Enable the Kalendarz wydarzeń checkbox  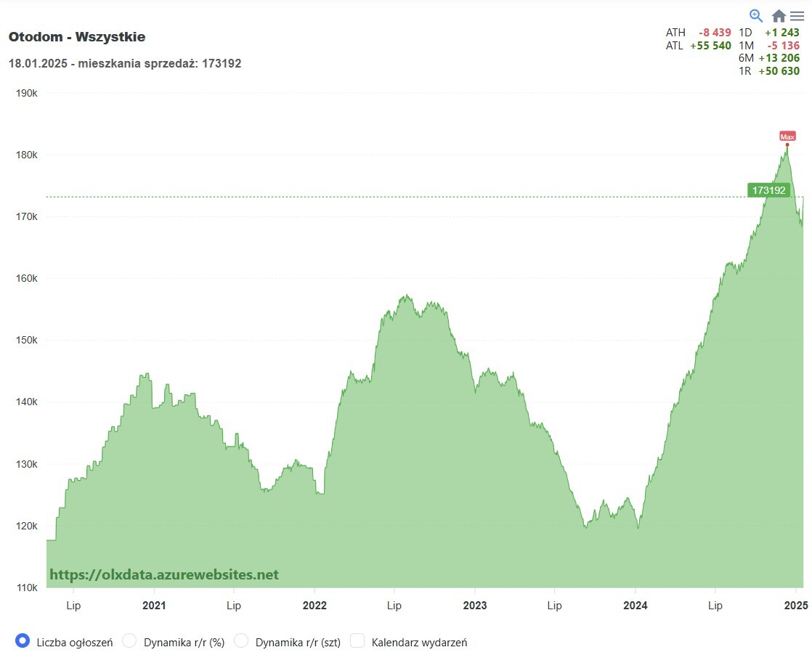pyautogui.click(x=357, y=640)
